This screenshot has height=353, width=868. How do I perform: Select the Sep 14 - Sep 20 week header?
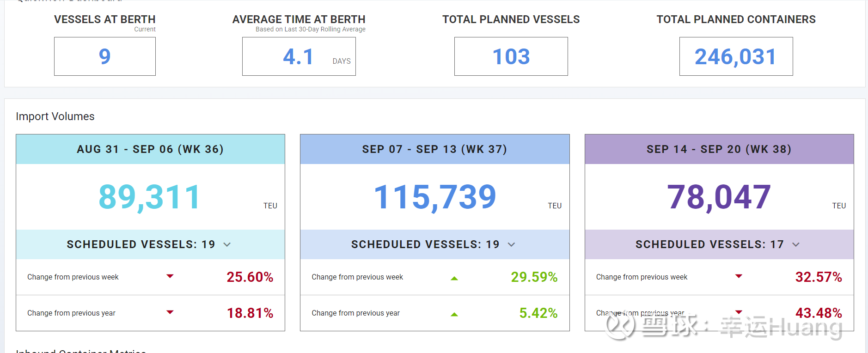coord(719,149)
